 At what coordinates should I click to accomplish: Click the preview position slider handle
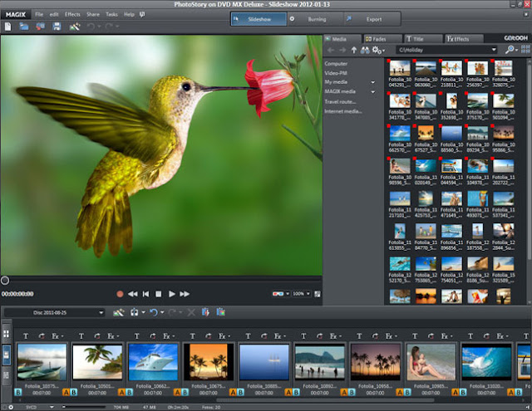click(5, 280)
